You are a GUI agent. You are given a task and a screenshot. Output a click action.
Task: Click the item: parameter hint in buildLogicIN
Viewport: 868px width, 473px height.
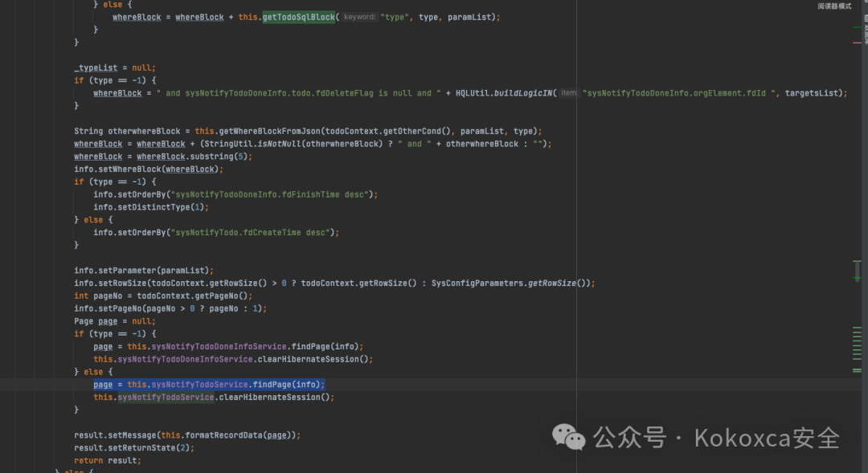coord(569,93)
